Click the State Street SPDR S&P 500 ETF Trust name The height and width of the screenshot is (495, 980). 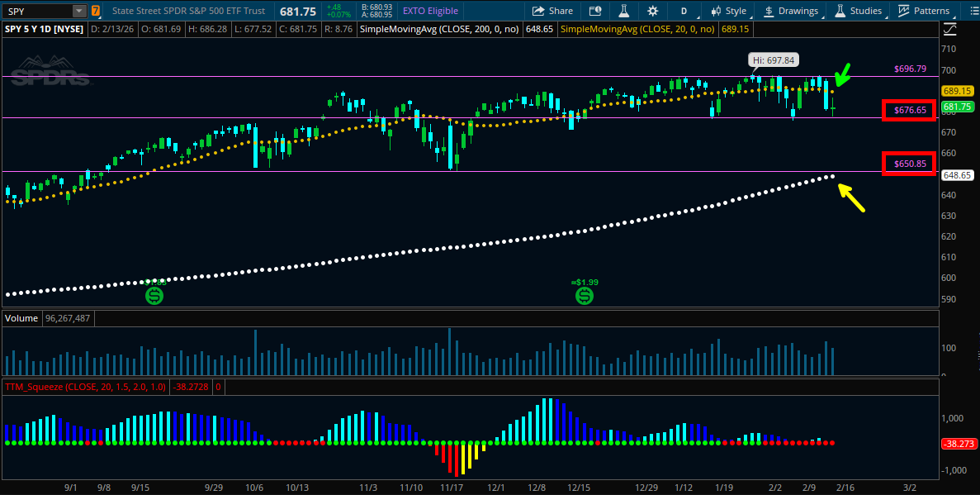(x=188, y=11)
